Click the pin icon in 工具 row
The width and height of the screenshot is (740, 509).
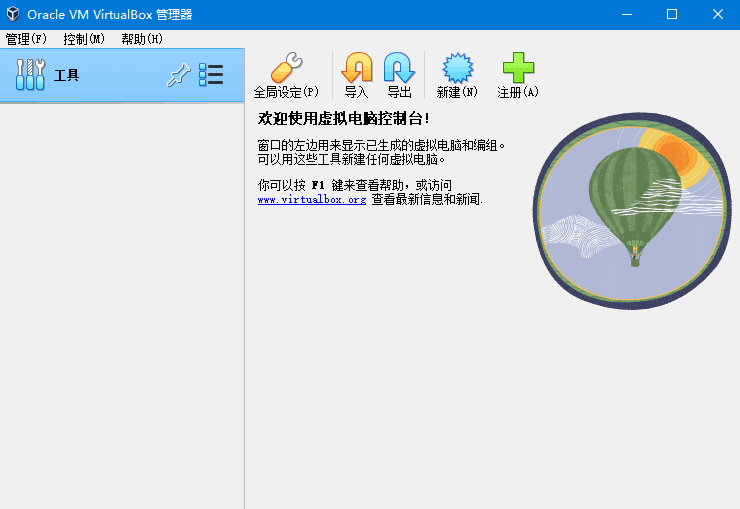click(x=179, y=75)
